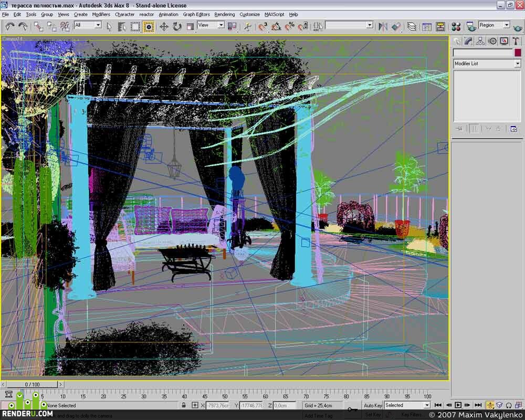Open the Graph Editors menu

pyautogui.click(x=196, y=14)
